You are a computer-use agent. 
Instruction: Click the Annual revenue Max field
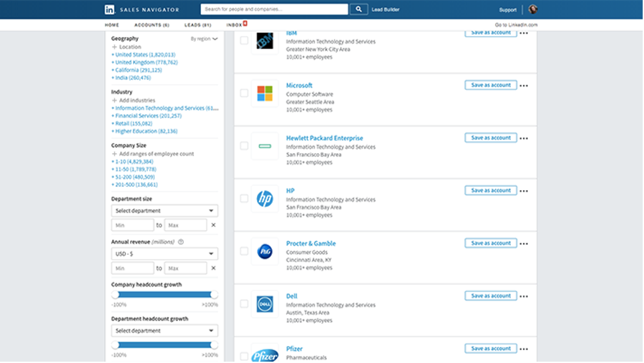(186, 269)
